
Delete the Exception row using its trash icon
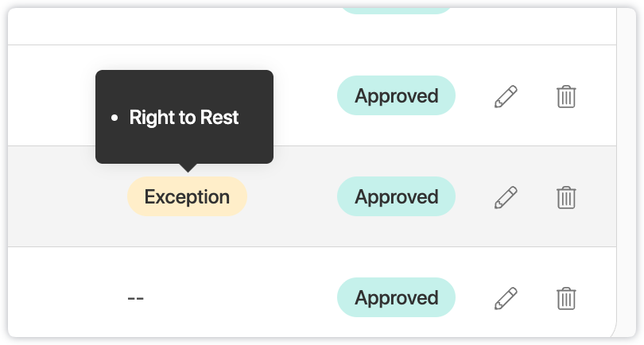point(566,197)
